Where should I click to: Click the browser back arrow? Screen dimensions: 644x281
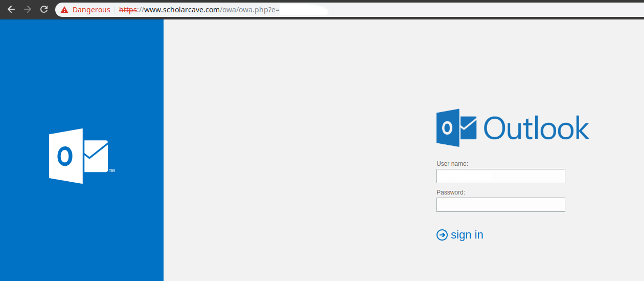pos(11,9)
